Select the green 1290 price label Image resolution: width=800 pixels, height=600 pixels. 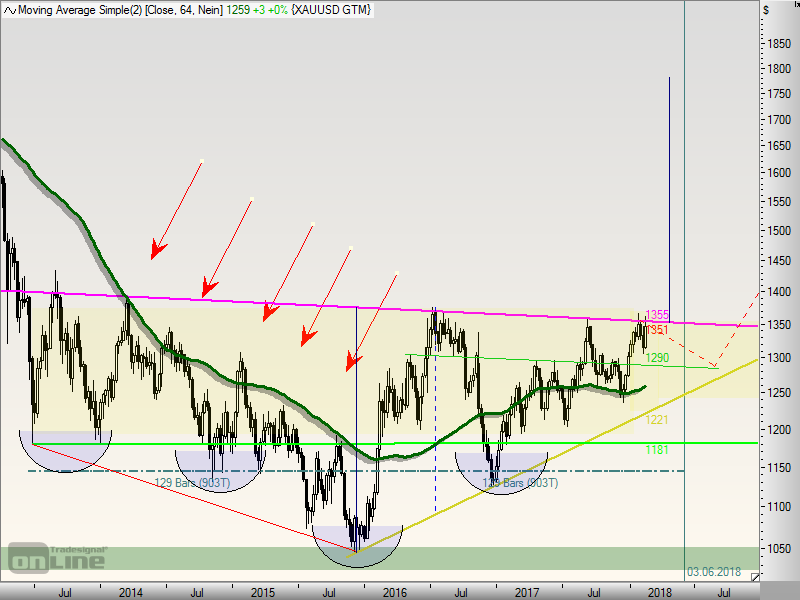click(657, 357)
